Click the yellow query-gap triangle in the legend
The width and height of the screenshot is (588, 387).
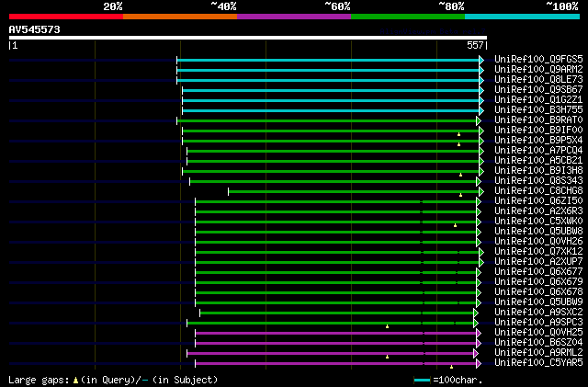click(x=75, y=381)
